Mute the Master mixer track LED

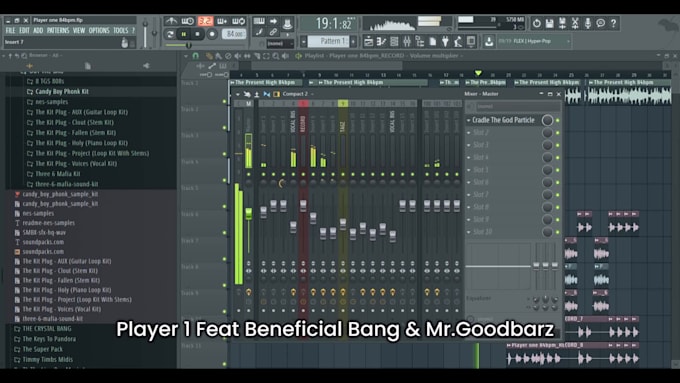pos(248,174)
